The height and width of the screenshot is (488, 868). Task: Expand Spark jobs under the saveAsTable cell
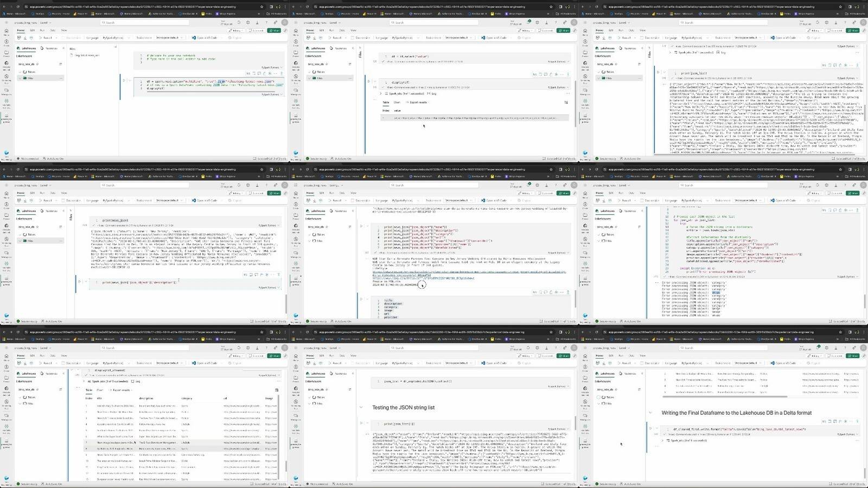663,440
